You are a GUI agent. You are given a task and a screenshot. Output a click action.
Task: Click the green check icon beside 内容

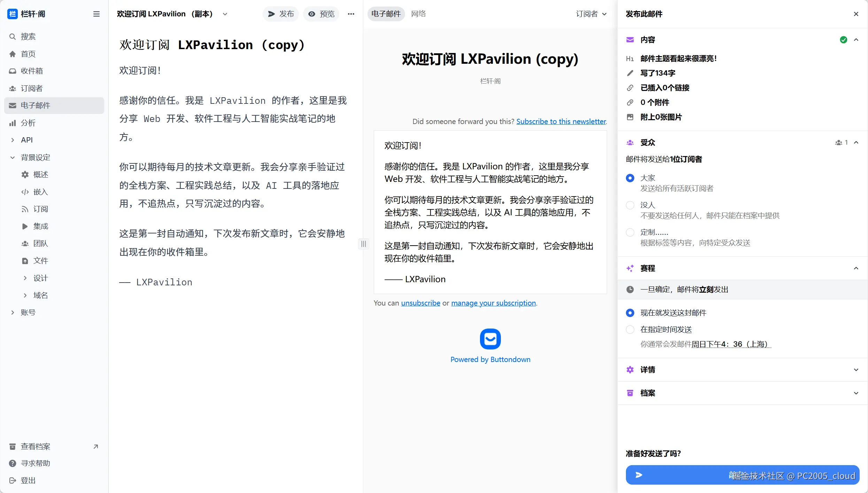pyautogui.click(x=844, y=40)
